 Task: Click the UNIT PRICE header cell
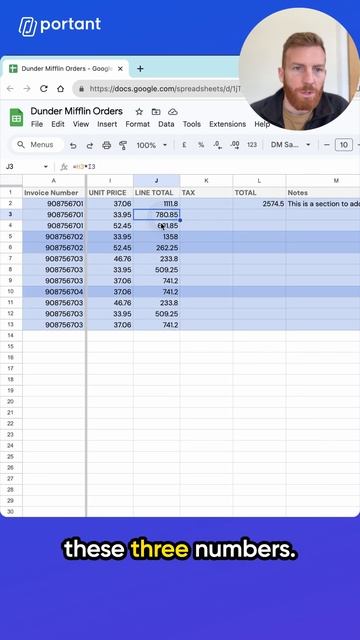[x=110, y=193]
